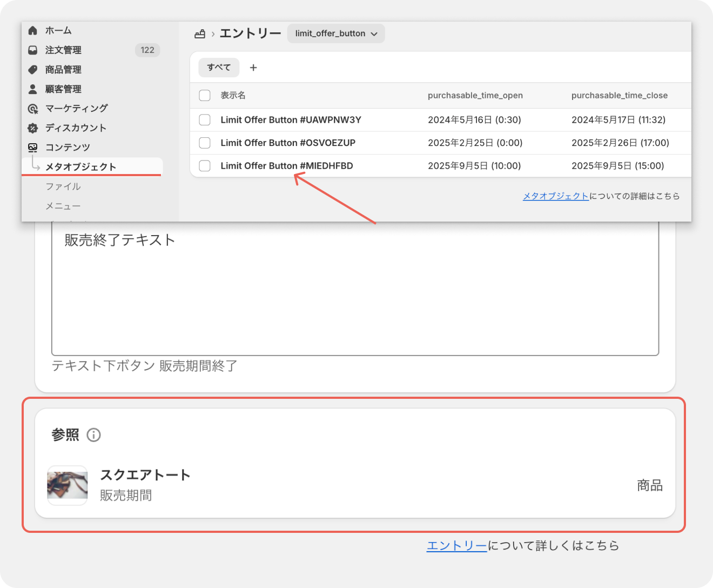This screenshot has height=588, width=713.
Task: Open メタオブジェクト in the sidebar
Action: coord(81,167)
